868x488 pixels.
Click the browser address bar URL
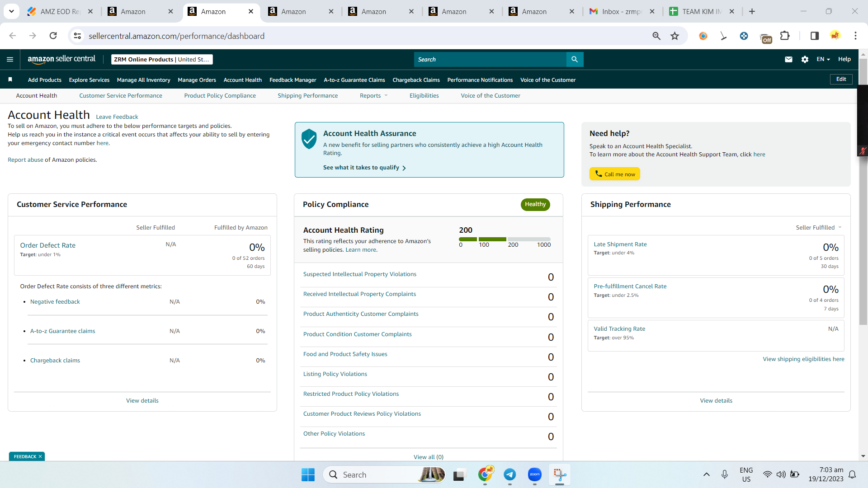click(177, 36)
